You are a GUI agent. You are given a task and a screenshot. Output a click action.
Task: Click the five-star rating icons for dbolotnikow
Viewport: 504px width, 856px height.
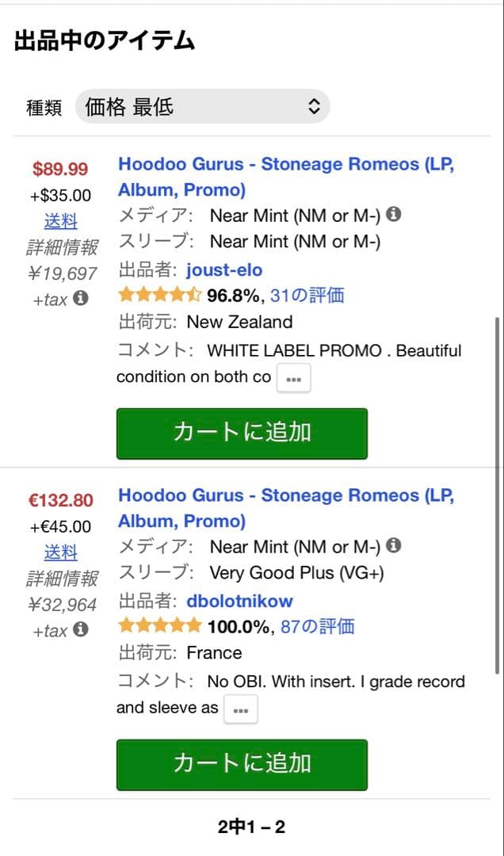point(158,625)
